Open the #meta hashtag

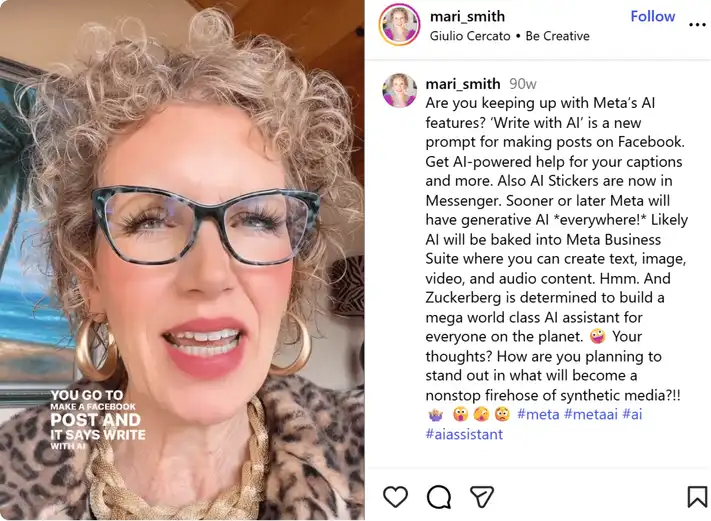(538, 414)
